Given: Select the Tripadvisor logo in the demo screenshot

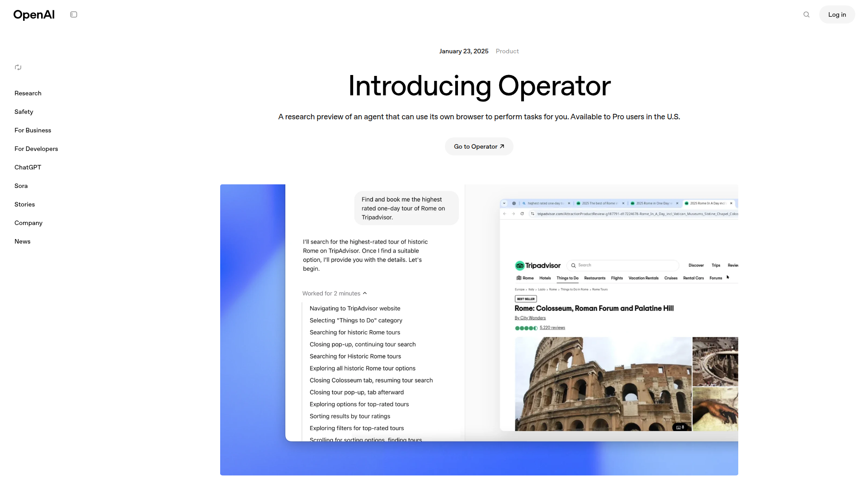Looking at the screenshot, I should tap(538, 265).
